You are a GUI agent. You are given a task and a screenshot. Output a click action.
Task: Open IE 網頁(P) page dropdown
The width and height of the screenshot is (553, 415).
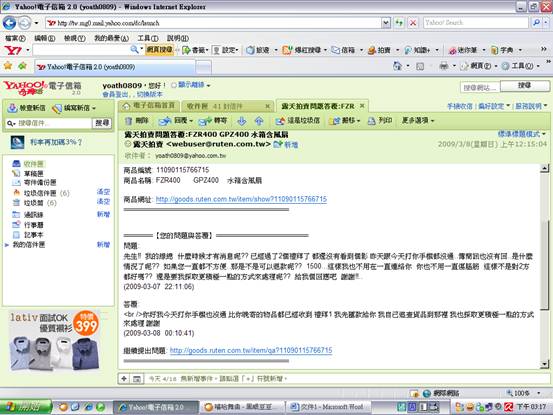(x=479, y=66)
